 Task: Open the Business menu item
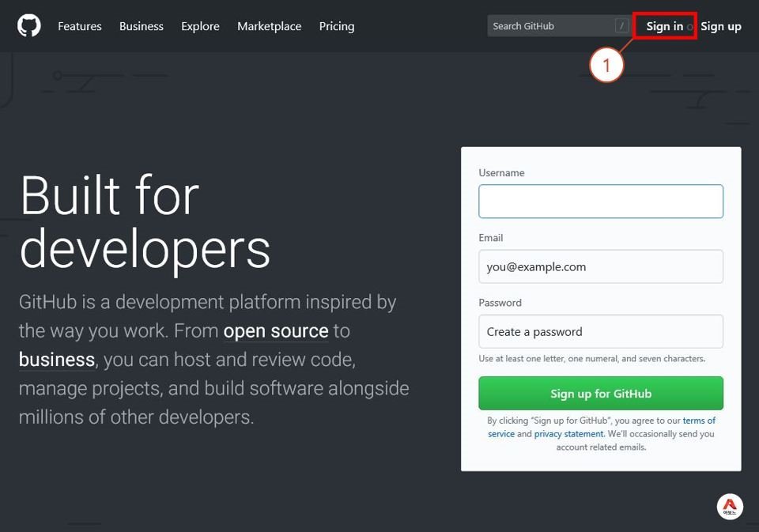coord(142,26)
